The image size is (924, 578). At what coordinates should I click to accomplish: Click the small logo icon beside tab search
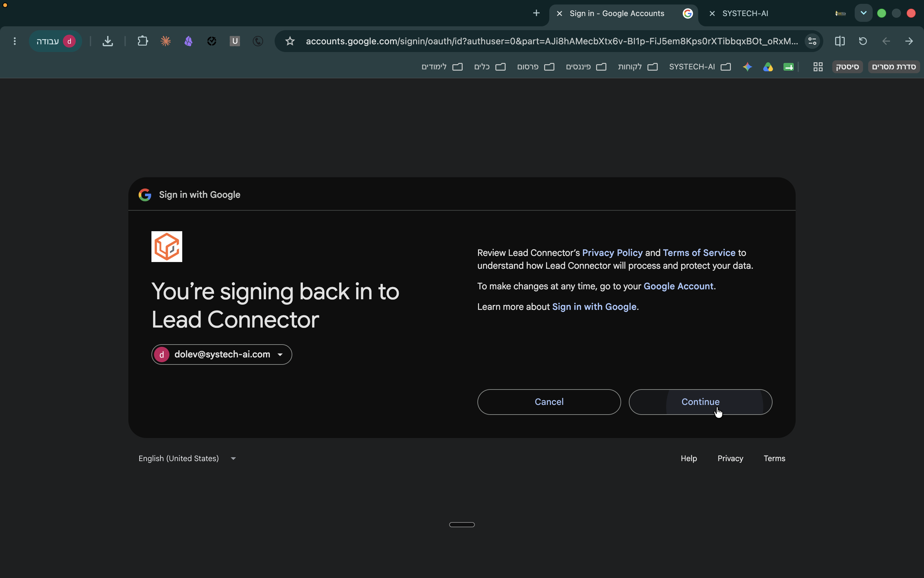tap(840, 13)
